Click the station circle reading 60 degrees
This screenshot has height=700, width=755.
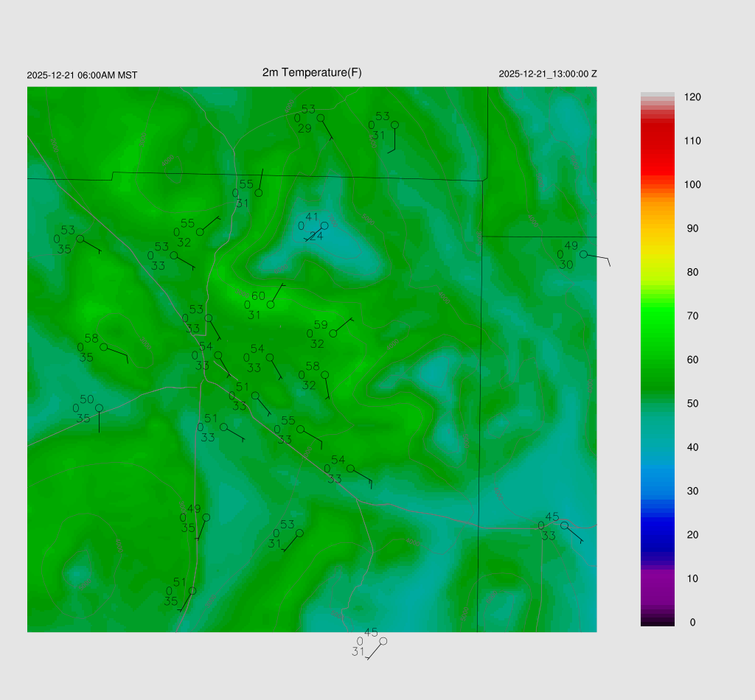(271, 304)
